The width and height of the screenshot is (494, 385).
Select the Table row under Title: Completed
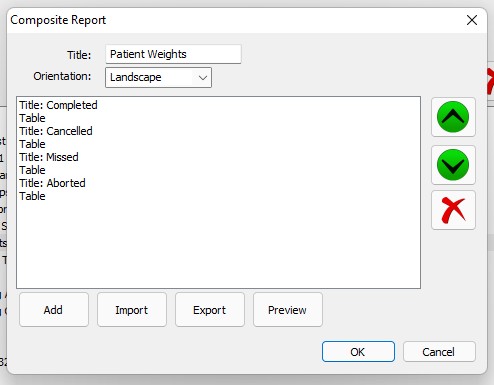218,118
